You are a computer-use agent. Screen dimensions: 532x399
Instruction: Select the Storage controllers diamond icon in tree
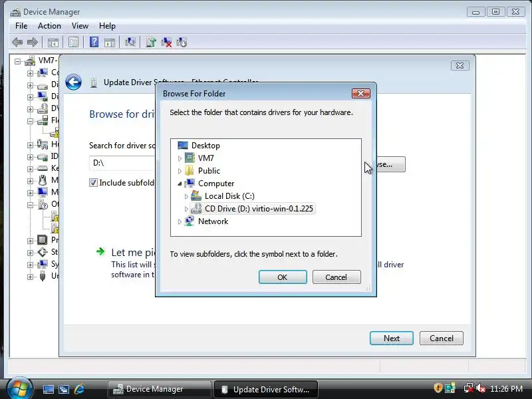click(x=43, y=252)
